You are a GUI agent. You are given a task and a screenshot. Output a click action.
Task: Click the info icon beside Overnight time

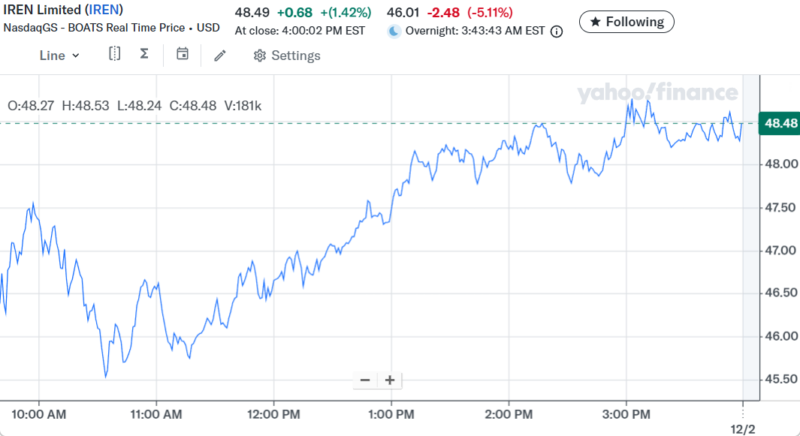[x=557, y=31]
